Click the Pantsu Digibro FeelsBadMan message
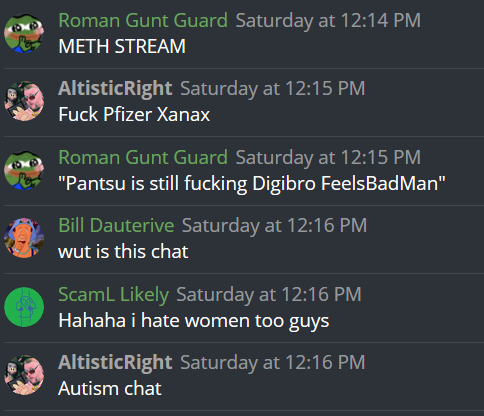Viewport: 484px width, 416px height. click(x=252, y=184)
